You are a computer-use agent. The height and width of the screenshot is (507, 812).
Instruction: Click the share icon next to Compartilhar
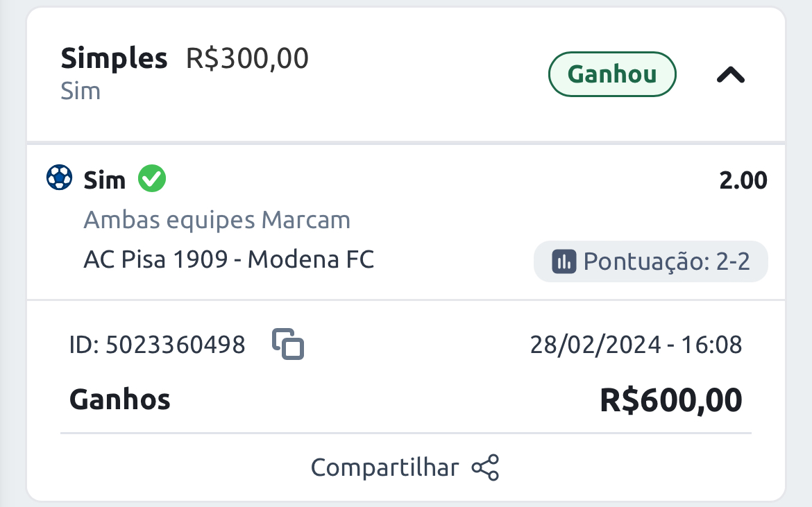pyautogui.click(x=485, y=467)
